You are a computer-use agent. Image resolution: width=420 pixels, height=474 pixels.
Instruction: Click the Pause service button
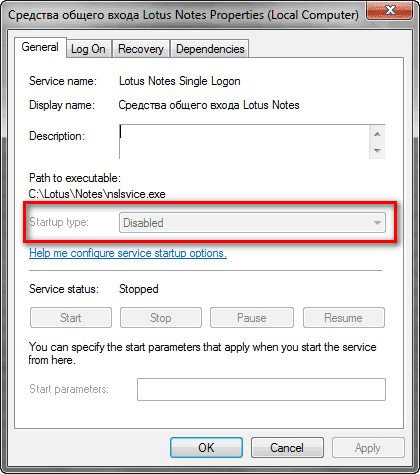click(x=252, y=318)
